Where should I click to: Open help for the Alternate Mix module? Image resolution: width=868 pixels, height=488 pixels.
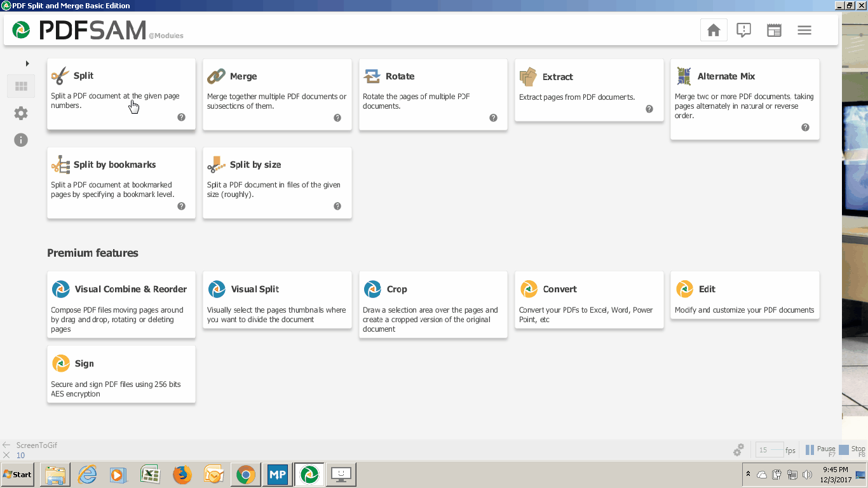click(805, 127)
